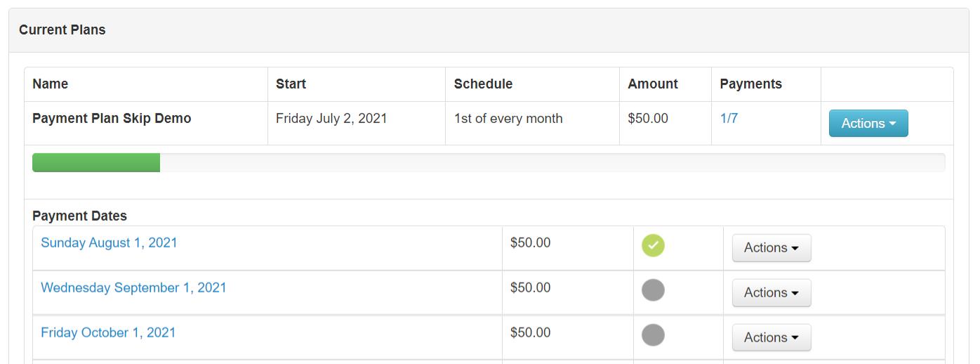Open Actions dropdown for September 1 payment
This screenshot has width=980, height=364.
click(772, 293)
